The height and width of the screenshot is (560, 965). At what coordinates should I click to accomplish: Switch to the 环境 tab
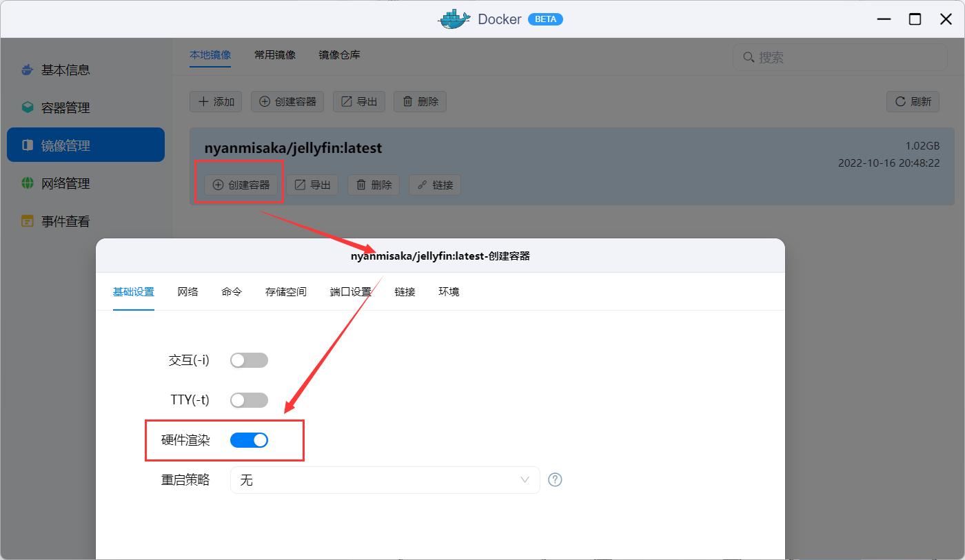click(x=449, y=291)
